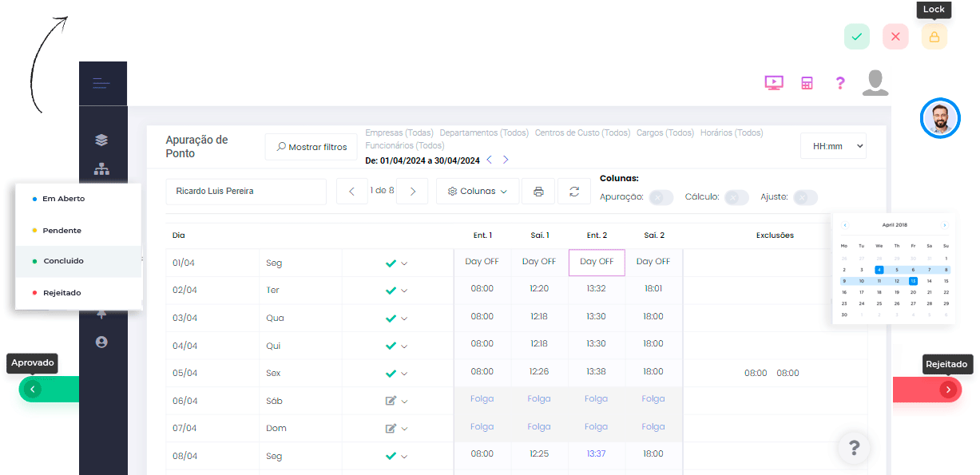The image size is (980, 475).
Task: Open the hamburger menu in sidebar
Action: 101,83
